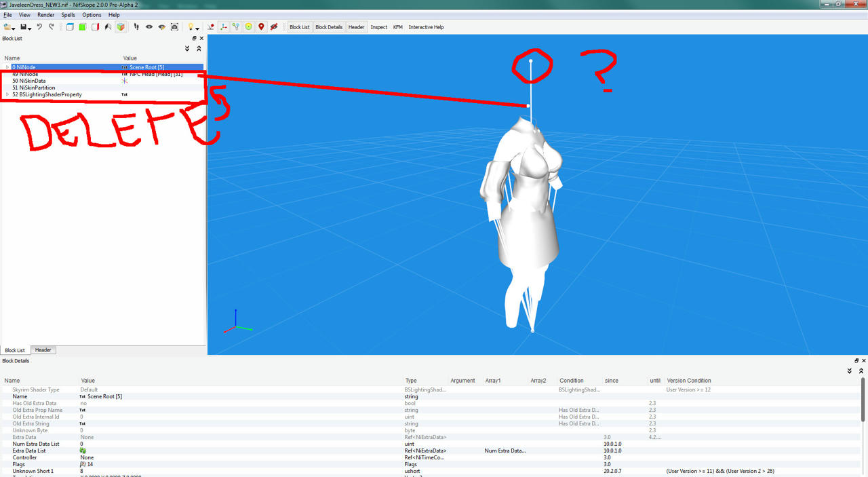868x477 pixels.
Task: Switch to the Block List bottom tab
Action: pyautogui.click(x=15, y=350)
